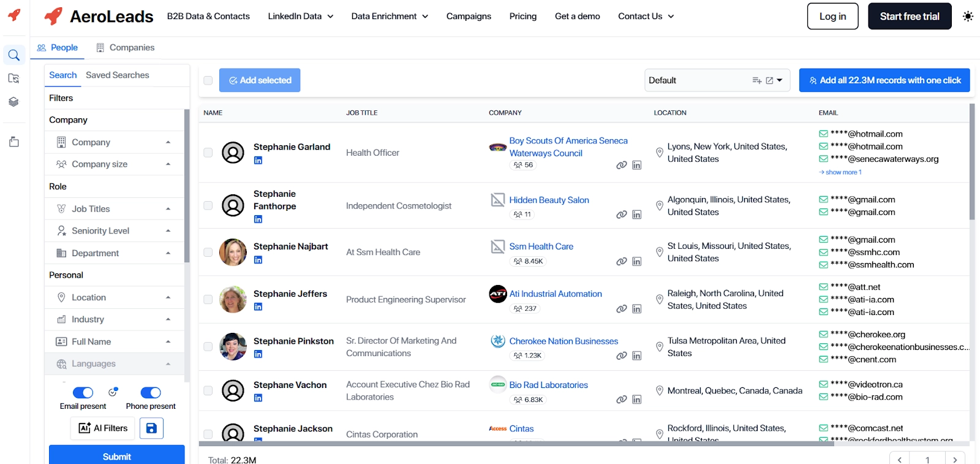Open Hidden Beauty Salon website link icon
The height and width of the screenshot is (464, 980).
(x=622, y=215)
